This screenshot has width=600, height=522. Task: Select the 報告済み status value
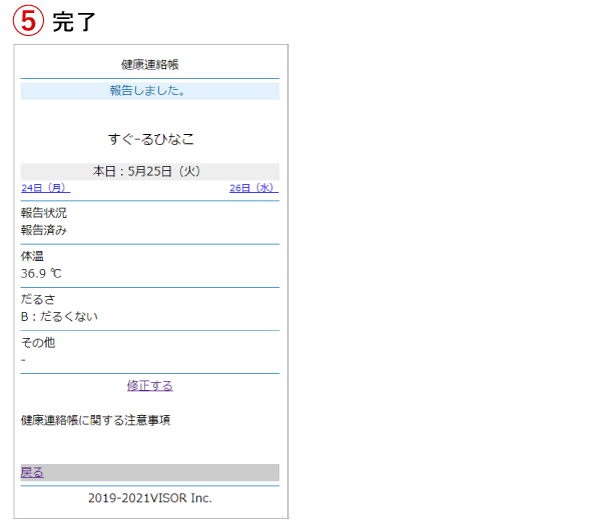pyautogui.click(x=44, y=230)
